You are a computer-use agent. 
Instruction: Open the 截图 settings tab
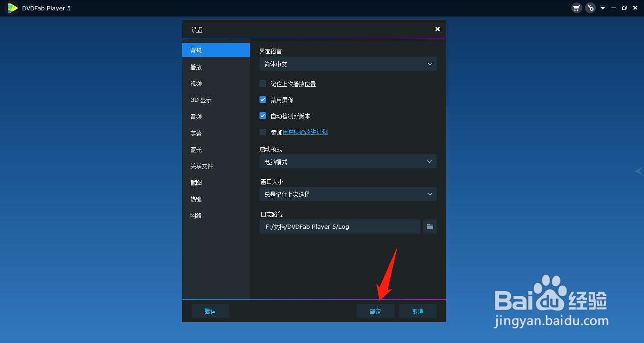[x=216, y=183]
